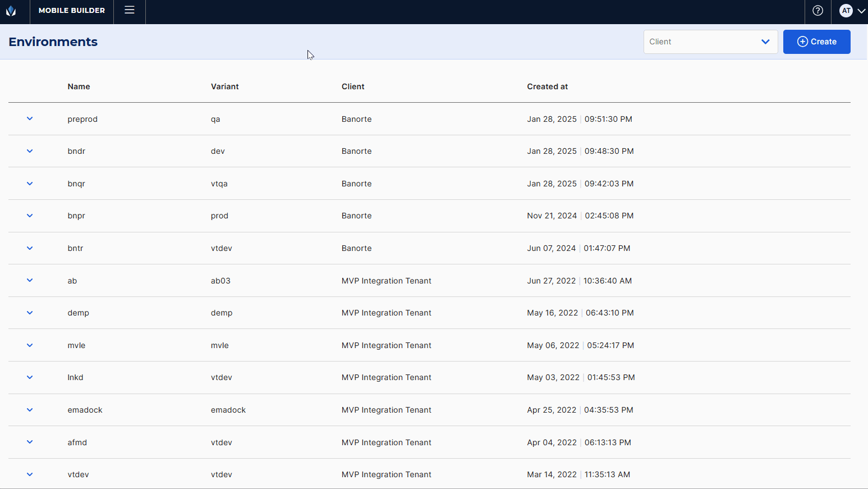The height and width of the screenshot is (489, 868).
Task: Expand the mvle row chevron
Action: tap(30, 345)
